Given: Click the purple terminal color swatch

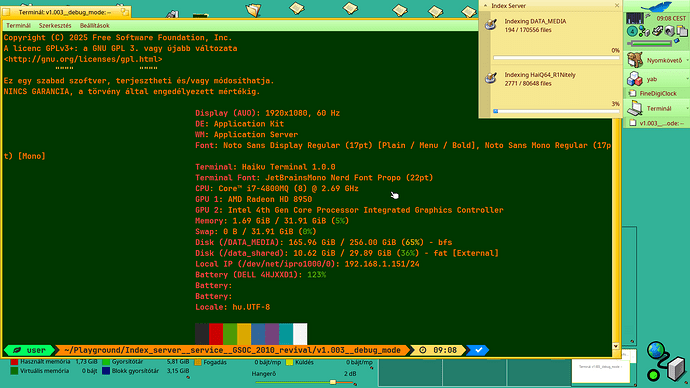Looking at the screenshot, I should coord(272,334).
